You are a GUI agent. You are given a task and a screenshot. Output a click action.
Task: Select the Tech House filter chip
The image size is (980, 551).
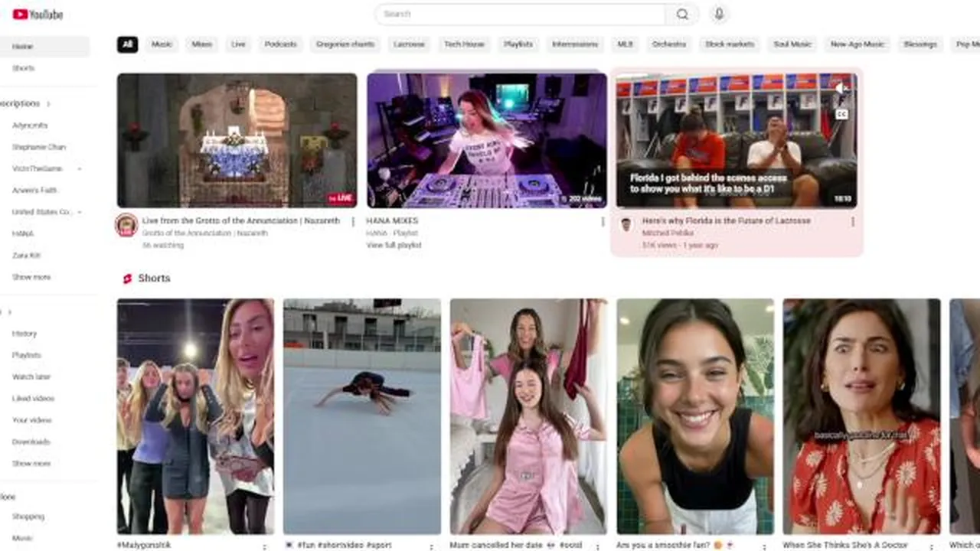pyautogui.click(x=464, y=44)
